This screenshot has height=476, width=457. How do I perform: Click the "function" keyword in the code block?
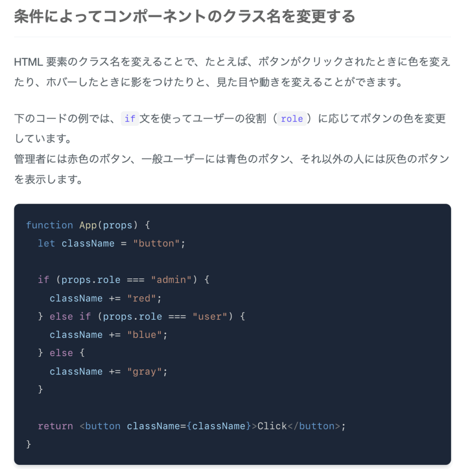click(49, 225)
